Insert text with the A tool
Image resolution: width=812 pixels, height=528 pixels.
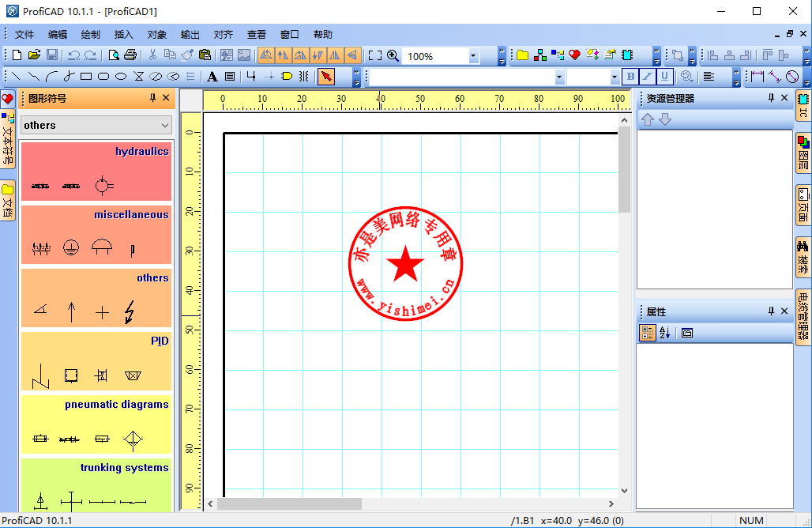pos(212,77)
